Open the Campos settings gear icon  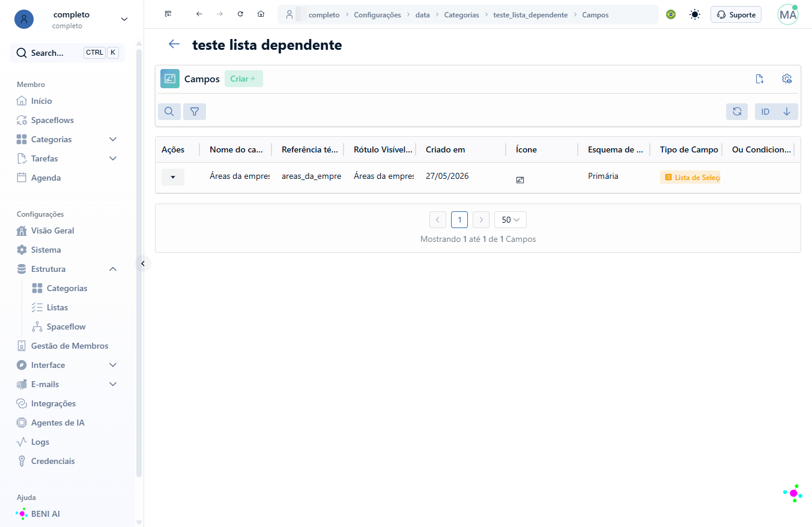click(x=787, y=79)
